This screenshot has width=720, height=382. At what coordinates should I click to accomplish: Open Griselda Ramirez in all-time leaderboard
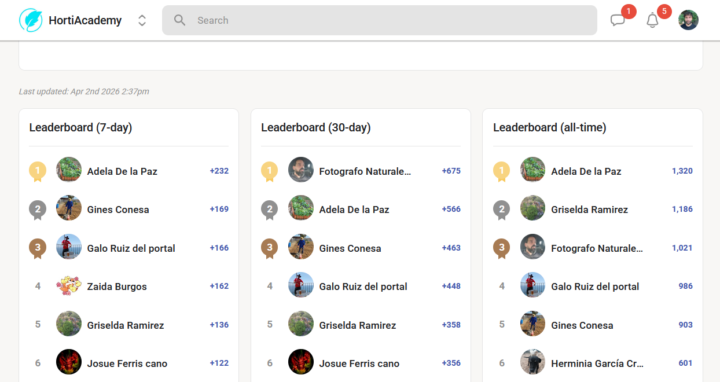(589, 209)
